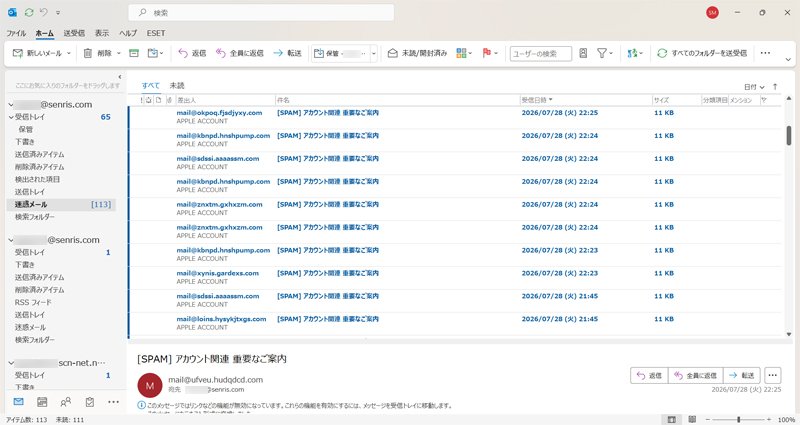Click the zoom-out minus icon in status bar
The width and height of the screenshot is (800, 425).
click(x=708, y=419)
